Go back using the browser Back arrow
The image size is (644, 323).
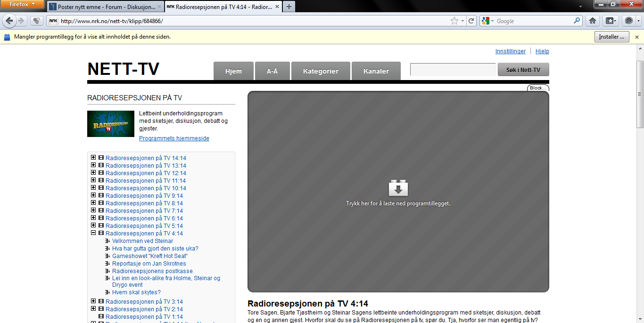click(x=9, y=21)
